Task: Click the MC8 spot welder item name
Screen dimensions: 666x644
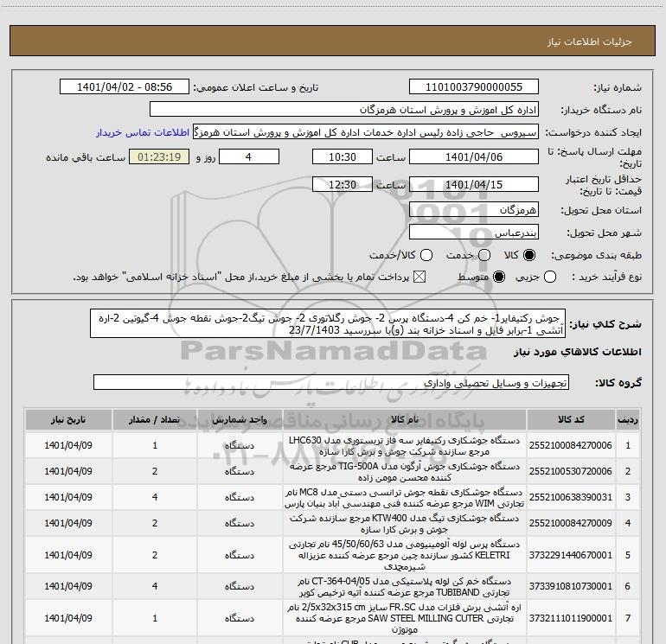Action: coord(405,498)
